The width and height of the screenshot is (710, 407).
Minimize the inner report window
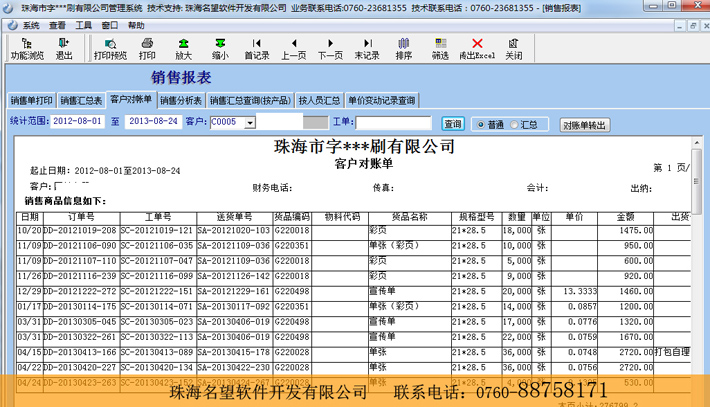click(x=680, y=26)
